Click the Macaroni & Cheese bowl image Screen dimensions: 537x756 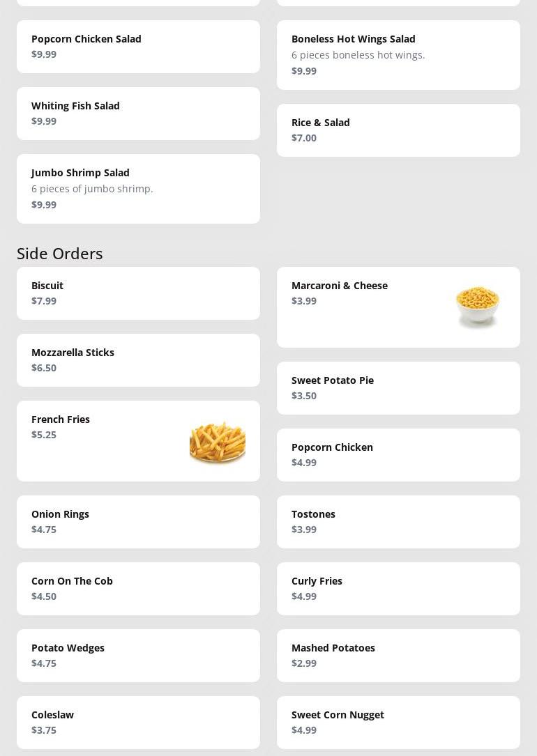tap(477, 307)
